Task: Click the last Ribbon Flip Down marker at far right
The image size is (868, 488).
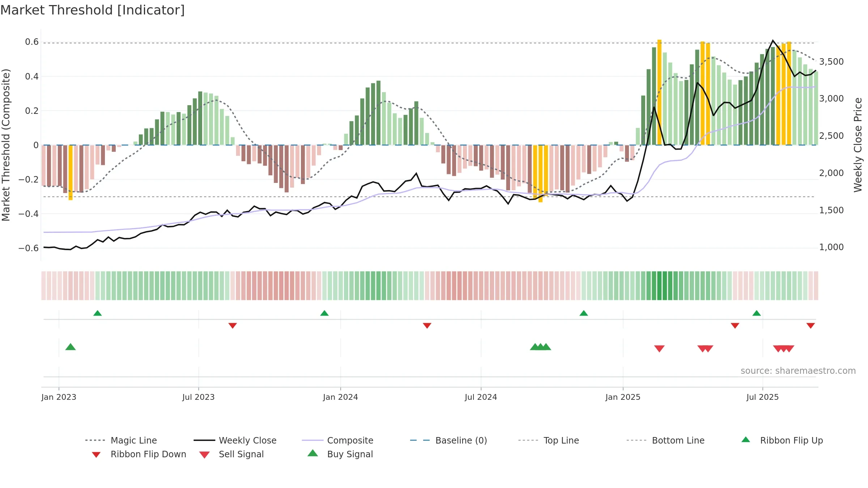Action: [810, 326]
